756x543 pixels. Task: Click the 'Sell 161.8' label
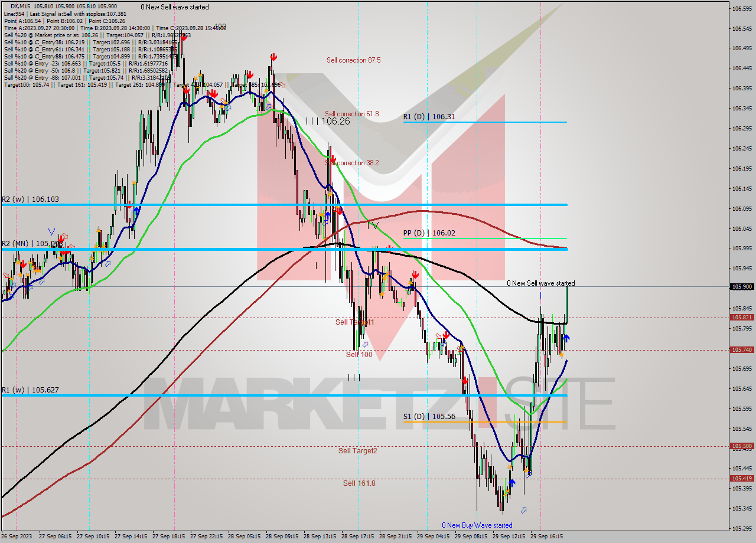click(x=359, y=483)
